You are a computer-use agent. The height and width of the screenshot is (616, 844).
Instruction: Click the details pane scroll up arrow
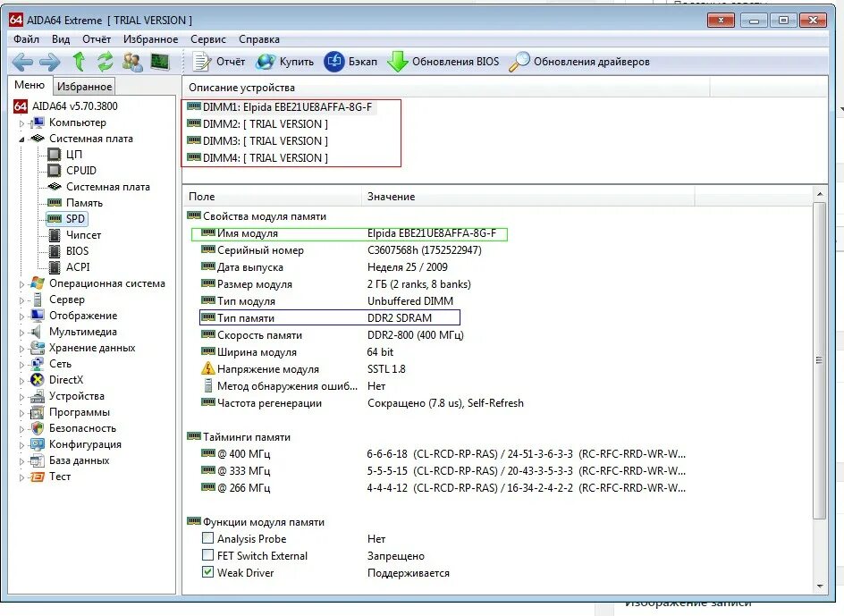[x=819, y=194]
